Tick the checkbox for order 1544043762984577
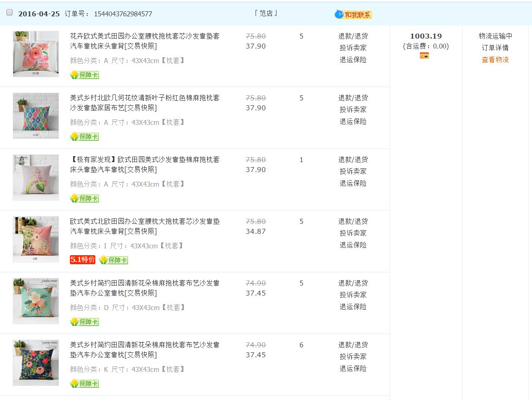This screenshot has width=532, height=400. pos(10,13)
